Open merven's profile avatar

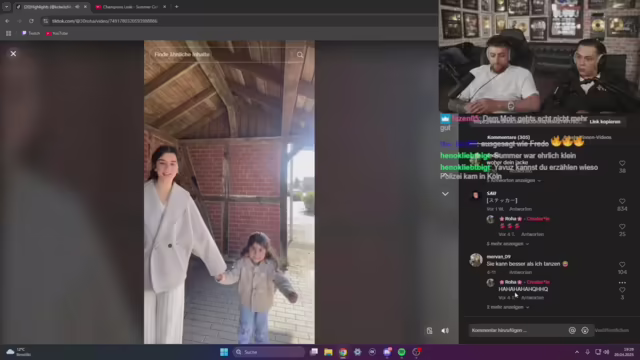click(x=476, y=260)
